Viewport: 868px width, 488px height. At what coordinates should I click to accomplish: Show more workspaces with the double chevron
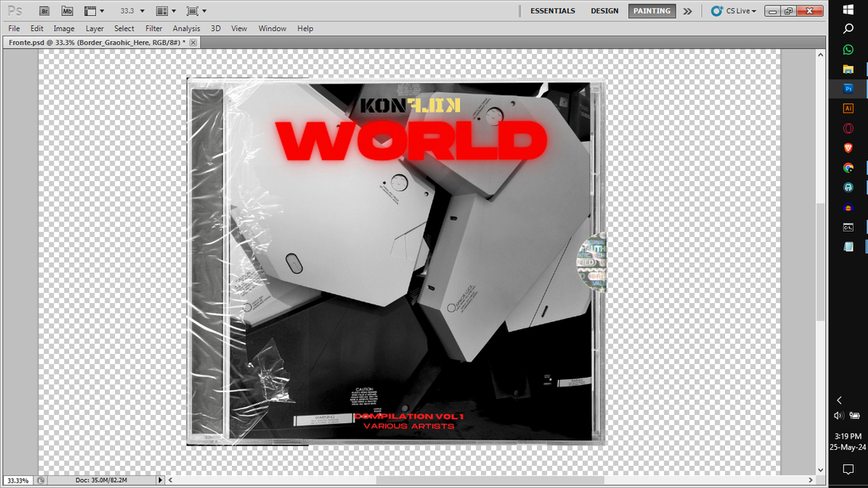(688, 11)
